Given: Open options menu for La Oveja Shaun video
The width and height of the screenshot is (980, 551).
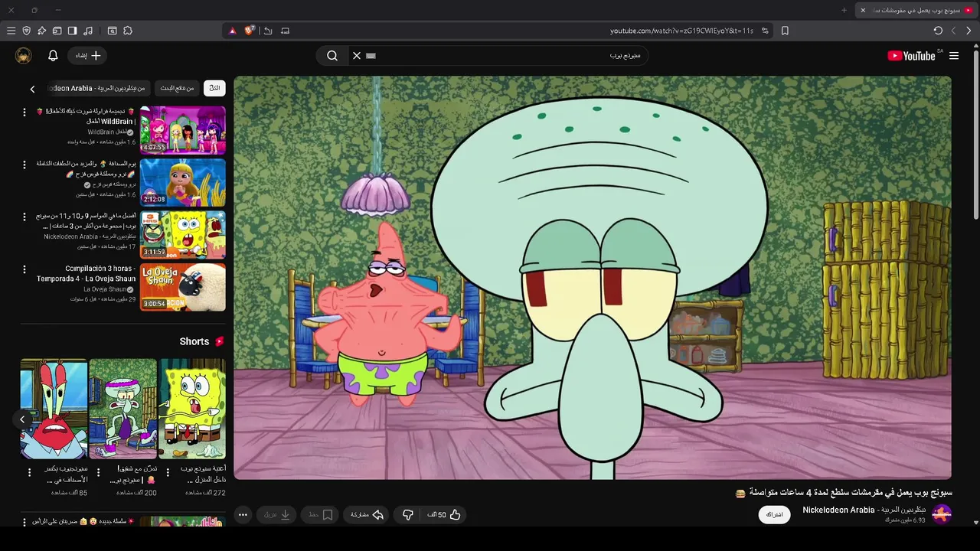Looking at the screenshot, I should point(24,269).
